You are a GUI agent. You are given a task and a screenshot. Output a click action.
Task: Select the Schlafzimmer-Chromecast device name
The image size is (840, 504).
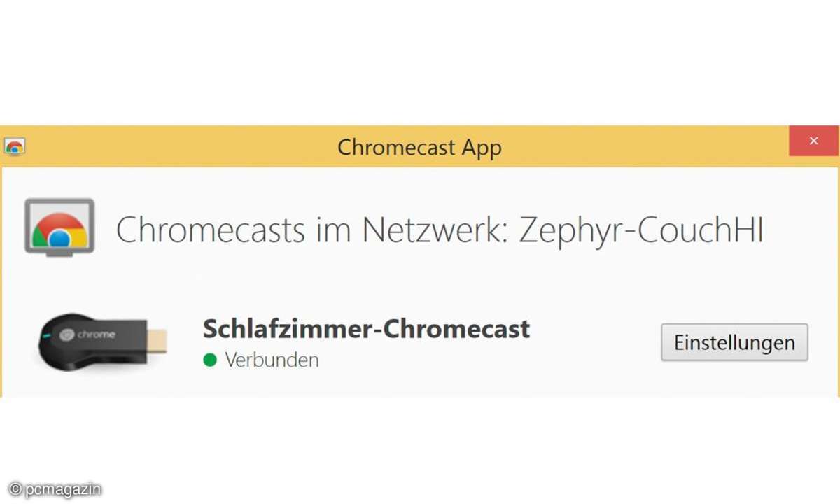click(366, 328)
